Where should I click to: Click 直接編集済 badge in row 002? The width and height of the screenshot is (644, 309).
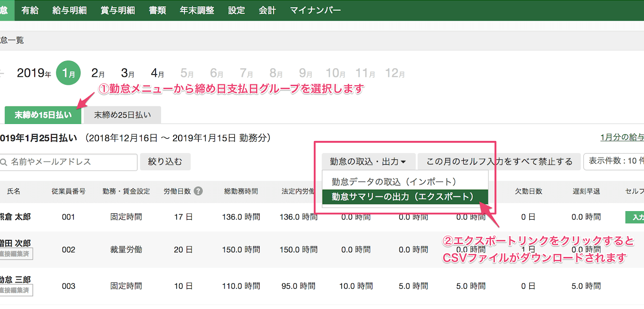click(x=16, y=254)
